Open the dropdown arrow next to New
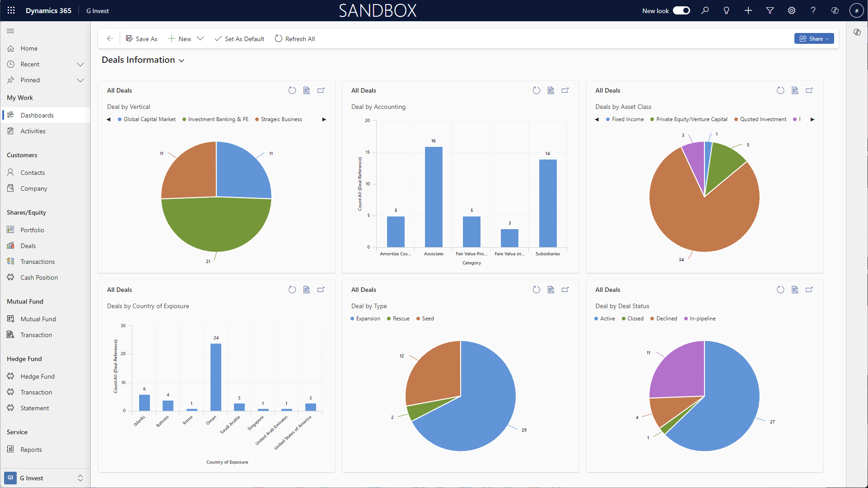 (200, 39)
